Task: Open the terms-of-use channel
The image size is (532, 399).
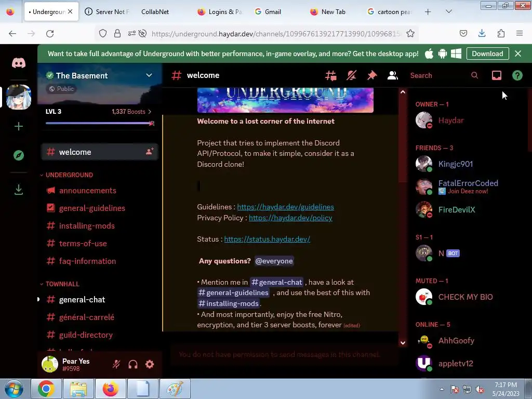Action: 100,244
